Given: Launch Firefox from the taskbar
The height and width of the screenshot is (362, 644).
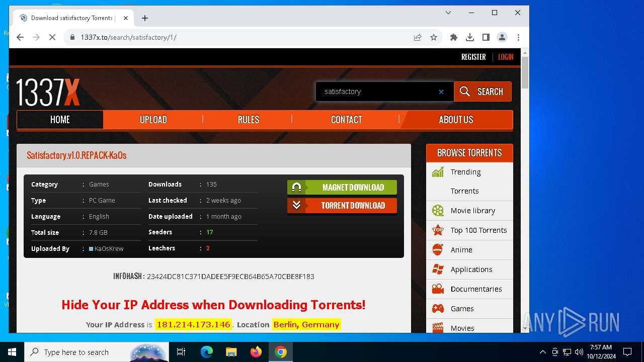Looking at the screenshot, I should [x=256, y=352].
